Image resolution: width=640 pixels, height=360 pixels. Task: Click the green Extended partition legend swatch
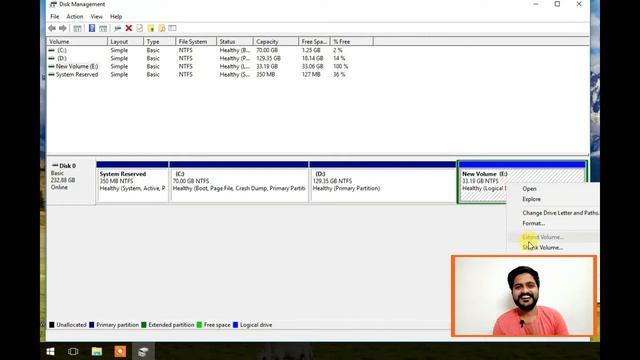(x=144, y=325)
